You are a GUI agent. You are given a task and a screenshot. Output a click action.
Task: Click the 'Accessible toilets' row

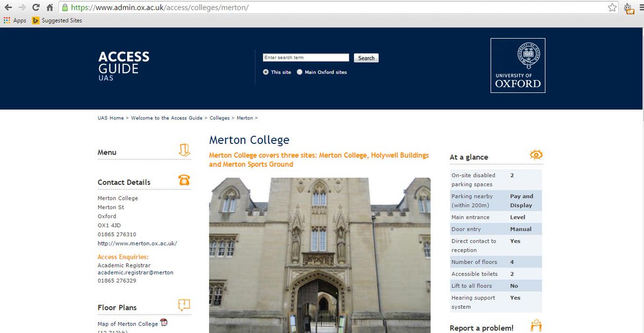click(496, 274)
